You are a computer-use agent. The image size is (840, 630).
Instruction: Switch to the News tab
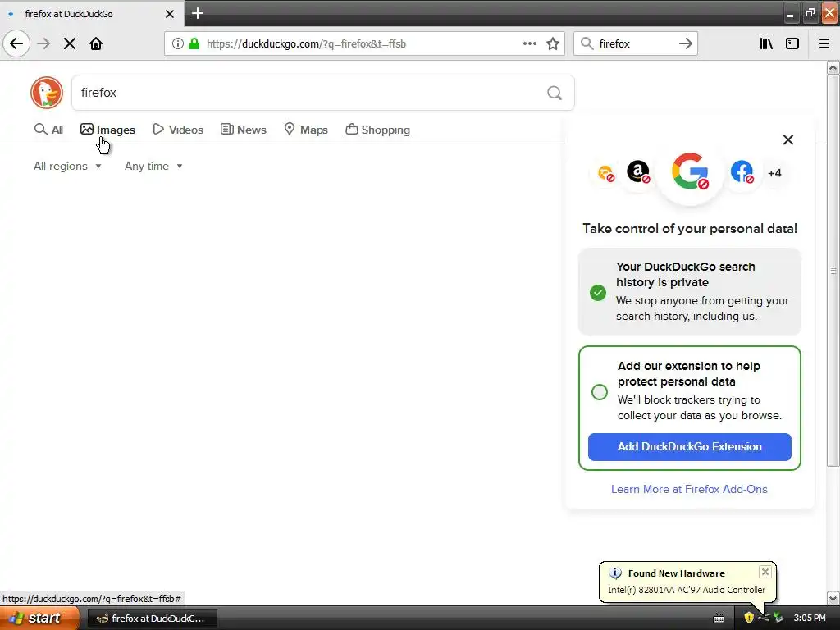click(243, 130)
